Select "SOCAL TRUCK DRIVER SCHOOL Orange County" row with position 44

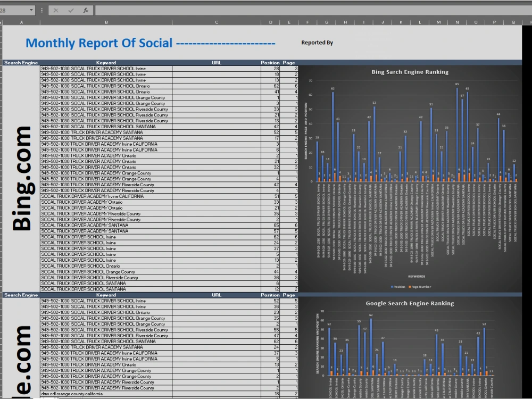tap(106, 272)
